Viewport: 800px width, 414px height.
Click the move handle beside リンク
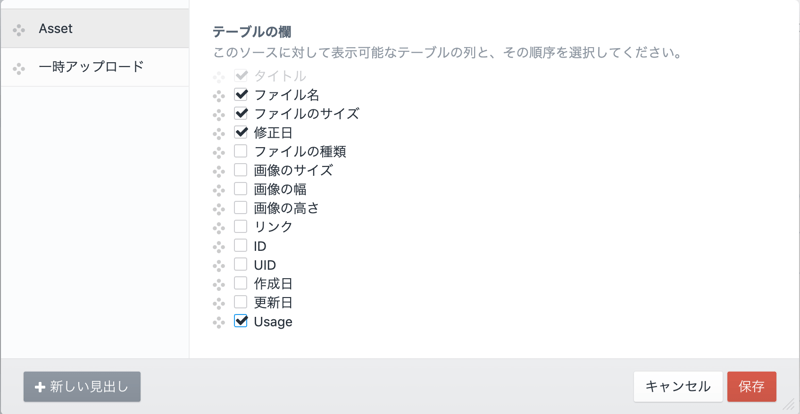(x=219, y=228)
